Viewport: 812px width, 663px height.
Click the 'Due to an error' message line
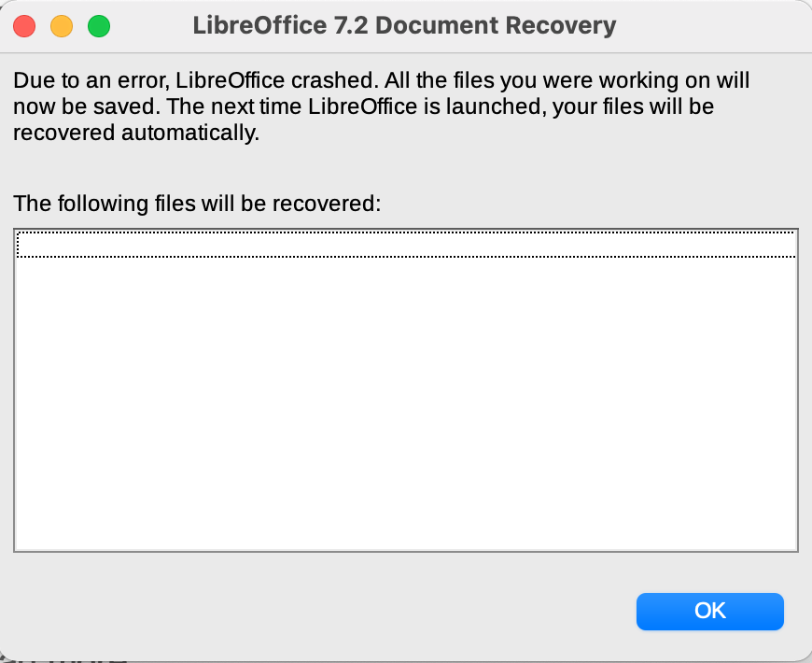click(x=381, y=80)
